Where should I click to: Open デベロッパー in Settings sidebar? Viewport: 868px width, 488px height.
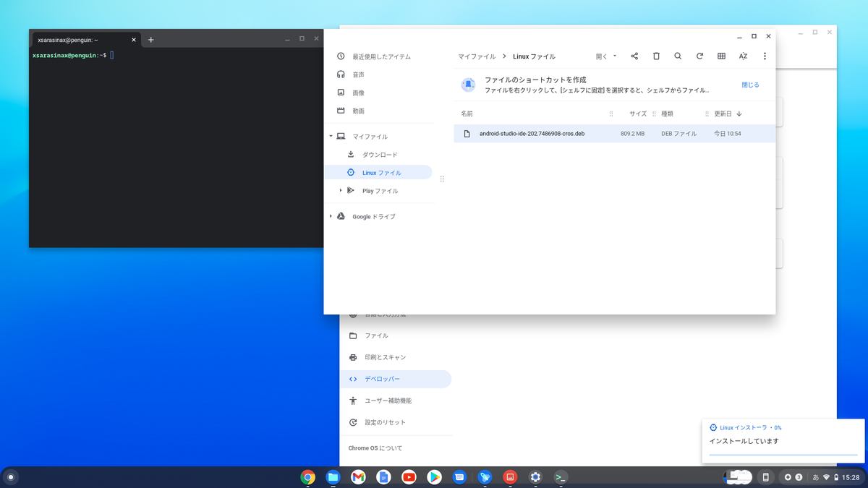click(395, 379)
